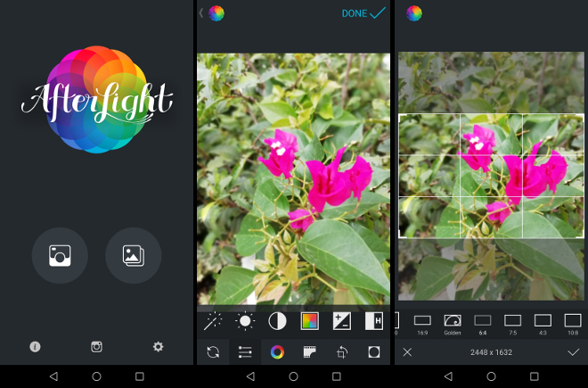Select the brightness sun tool
The image size is (588, 388).
tap(245, 320)
